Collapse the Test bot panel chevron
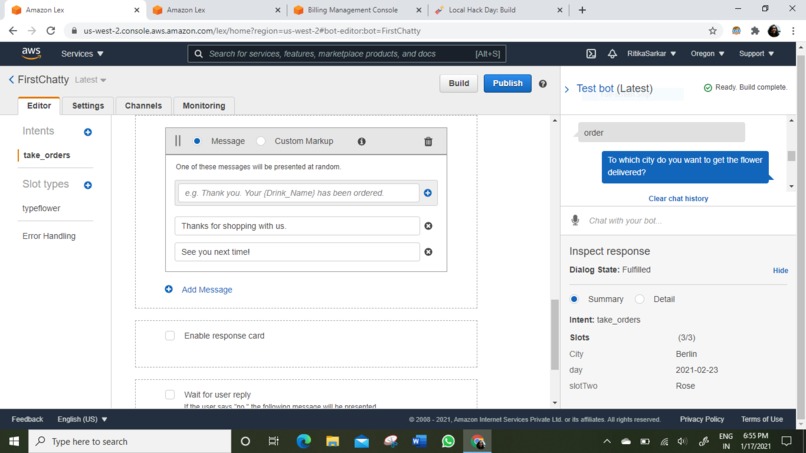 click(x=567, y=89)
